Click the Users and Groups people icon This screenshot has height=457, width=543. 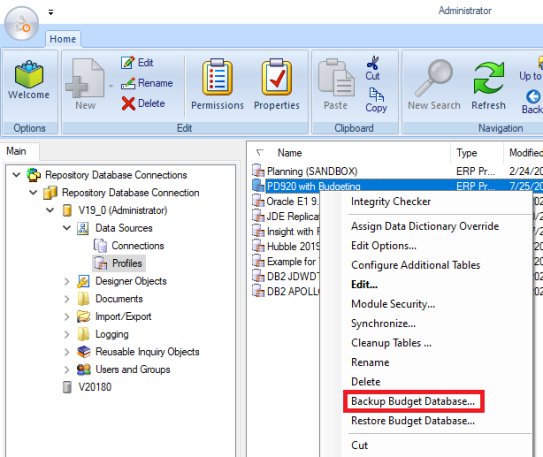click(83, 369)
